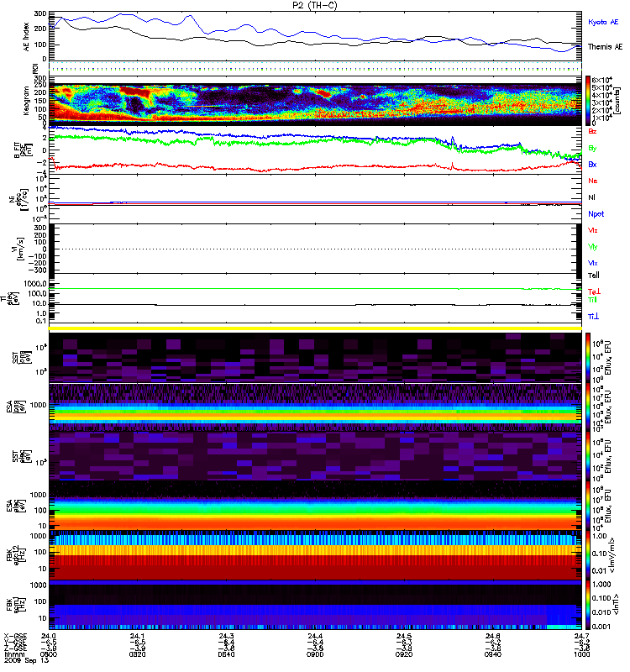
Task: Select the 0800 time tick label
Action: [x=49, y=654]
